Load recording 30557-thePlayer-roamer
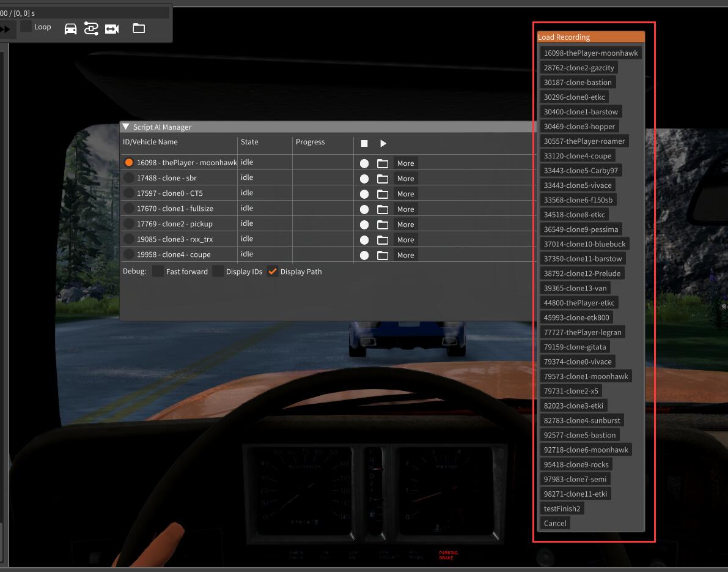 (584, 141)
